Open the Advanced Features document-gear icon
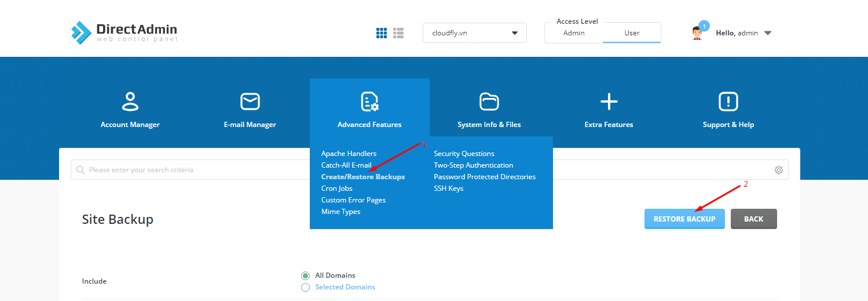Viewport: 868px width, 301px height. [369, 101]
